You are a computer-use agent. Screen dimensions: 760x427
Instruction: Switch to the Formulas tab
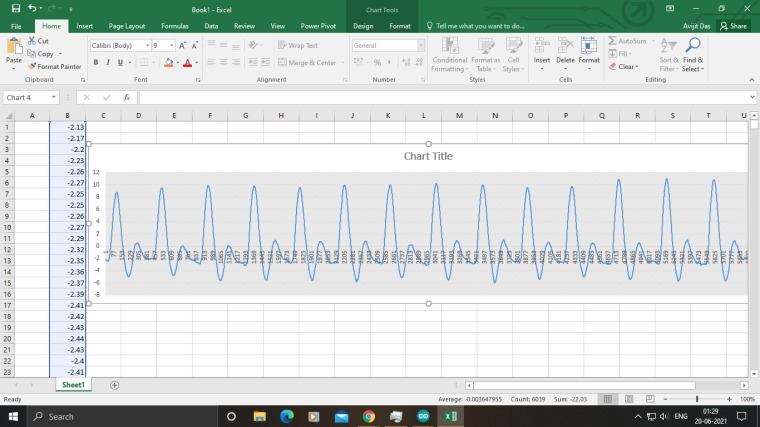tap(174, 26)
